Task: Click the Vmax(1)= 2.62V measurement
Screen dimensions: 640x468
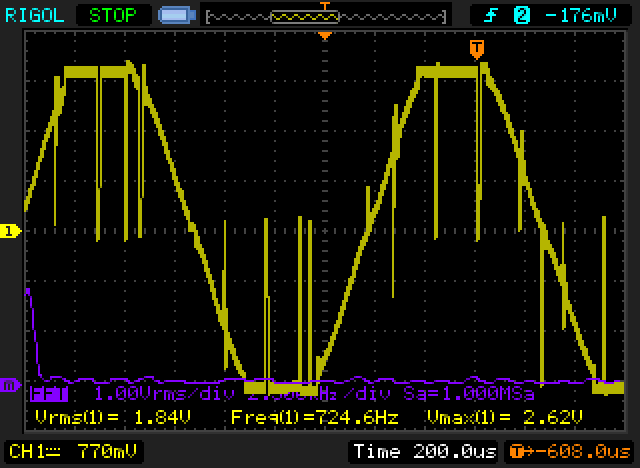Action: (505, 417)
